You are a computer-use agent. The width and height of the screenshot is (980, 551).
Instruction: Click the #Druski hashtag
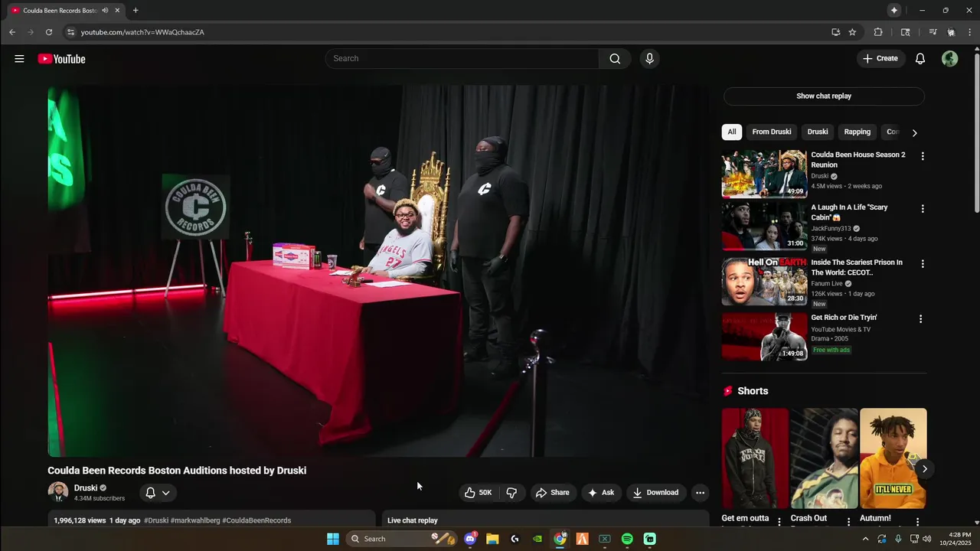pyautogui.click(x=156, y=520)
